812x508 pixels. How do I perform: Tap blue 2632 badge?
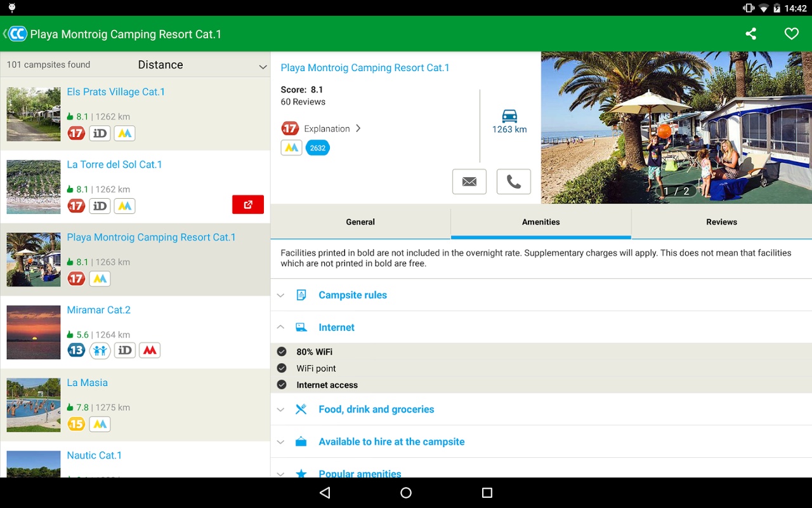coord(318,148)
